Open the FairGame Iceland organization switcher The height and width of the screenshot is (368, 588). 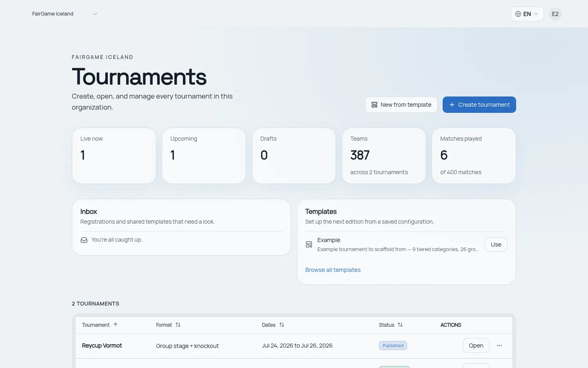coord(65,14)
